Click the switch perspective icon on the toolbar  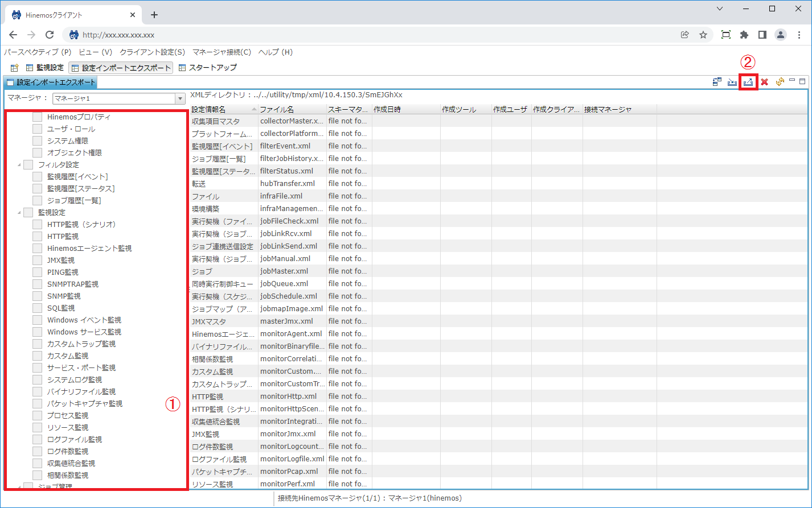(x=716, y=81)
